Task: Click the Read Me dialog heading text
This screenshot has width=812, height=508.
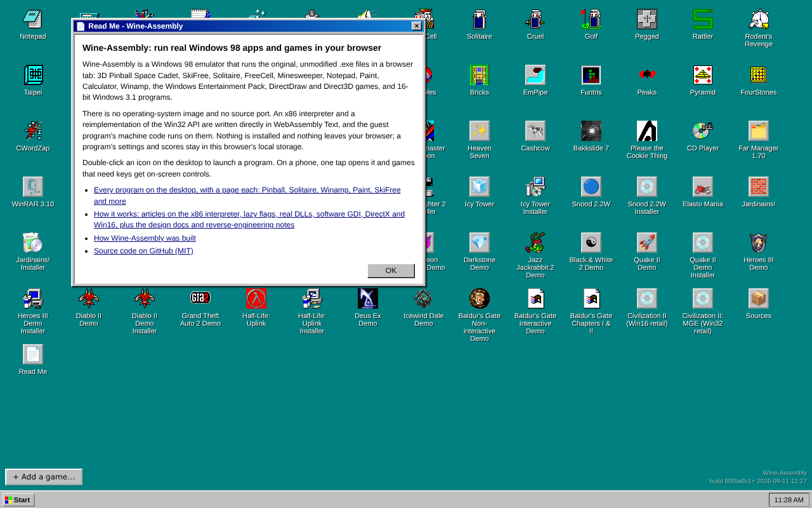Action: (x=232, y=48)
